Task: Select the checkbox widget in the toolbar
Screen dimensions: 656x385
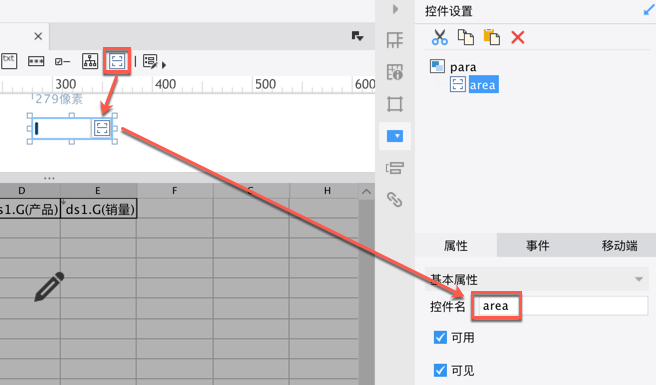Action: 62,62
